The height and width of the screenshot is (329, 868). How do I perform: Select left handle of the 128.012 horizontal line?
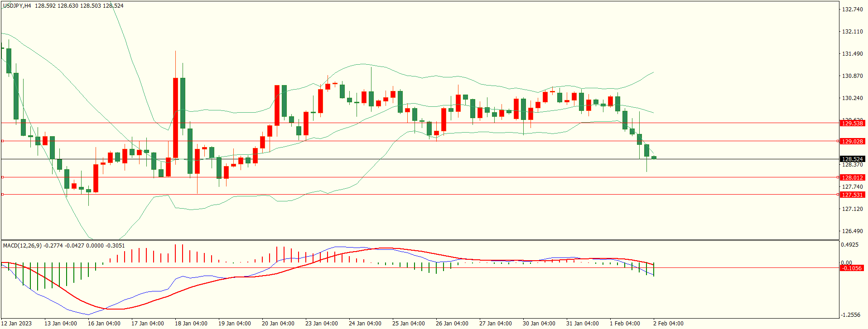[x=2, y=177]
